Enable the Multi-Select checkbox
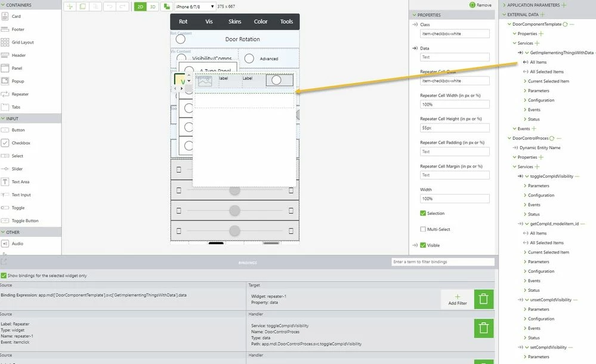596x364 pixels. pyautogui.click(x=422, y=229)
